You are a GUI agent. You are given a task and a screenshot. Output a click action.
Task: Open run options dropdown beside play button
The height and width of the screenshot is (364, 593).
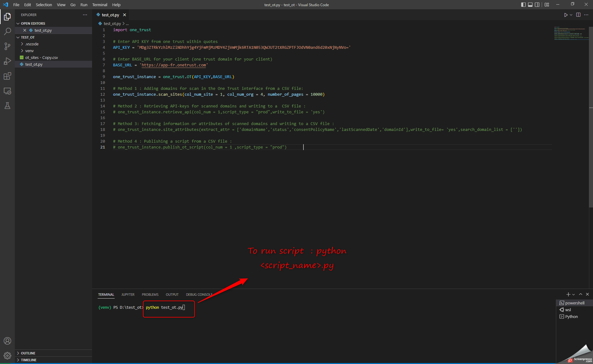click(x=571, y=15)
